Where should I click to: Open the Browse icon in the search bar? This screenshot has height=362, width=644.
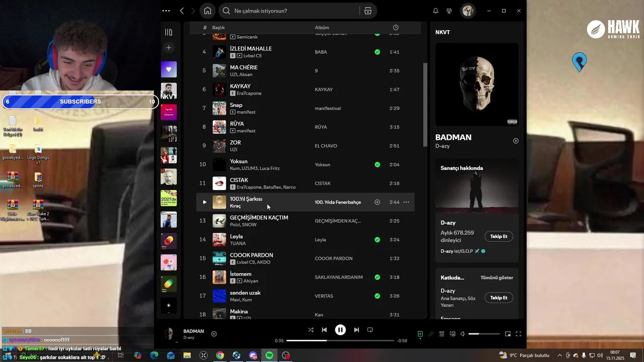[368, 11]
